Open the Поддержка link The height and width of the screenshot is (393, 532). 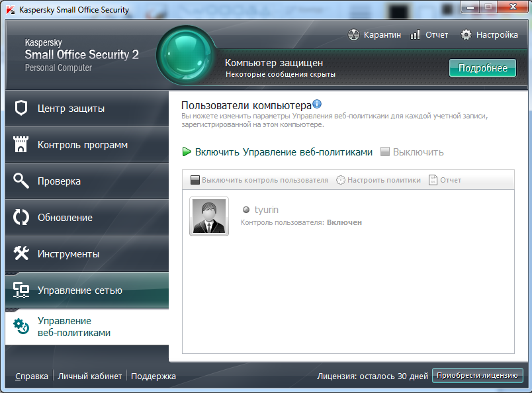click(154, 376)
